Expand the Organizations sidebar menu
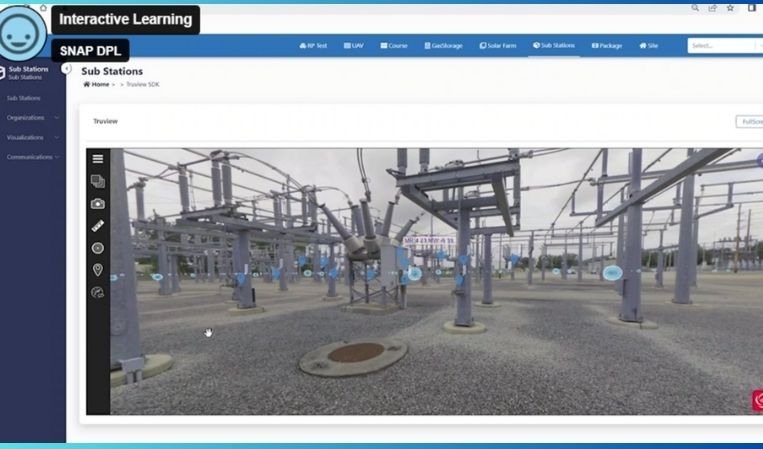The width and height of the screenshot is (763, 449). tap(30, 117)
